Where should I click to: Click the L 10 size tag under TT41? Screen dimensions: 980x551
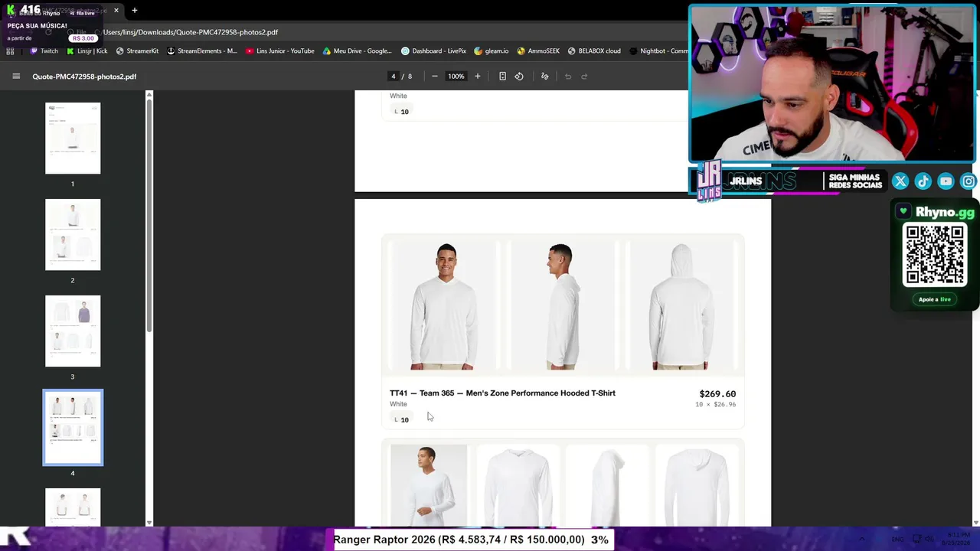(x=401, y=419)
